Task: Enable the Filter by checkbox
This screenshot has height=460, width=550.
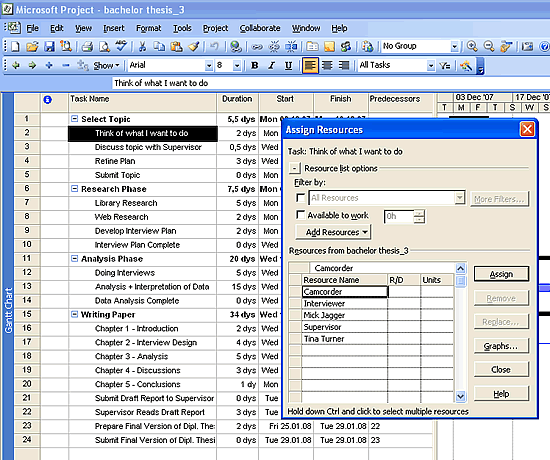Action: (301, 198)
